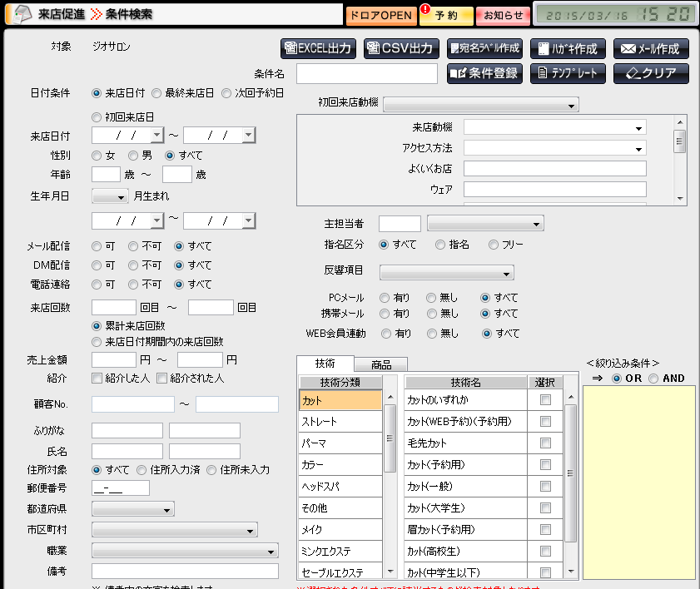Click the メール作成 envelope button

[x=651, y=49]
